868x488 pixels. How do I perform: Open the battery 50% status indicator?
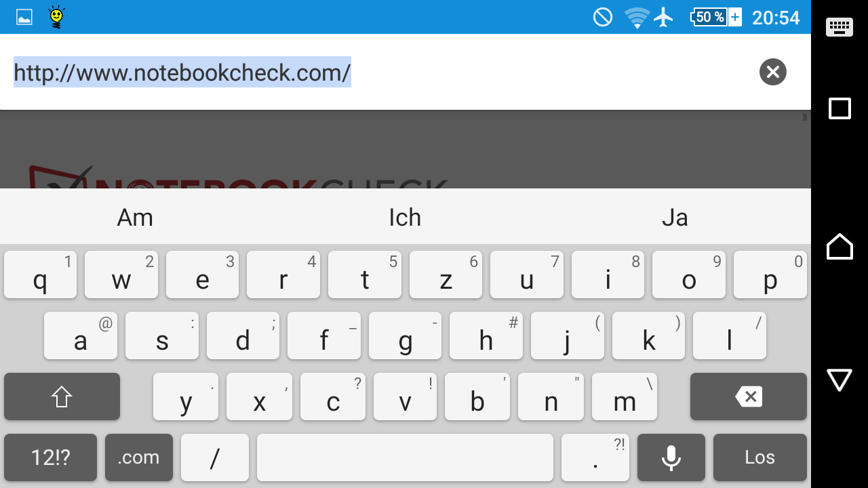(715, 17)
